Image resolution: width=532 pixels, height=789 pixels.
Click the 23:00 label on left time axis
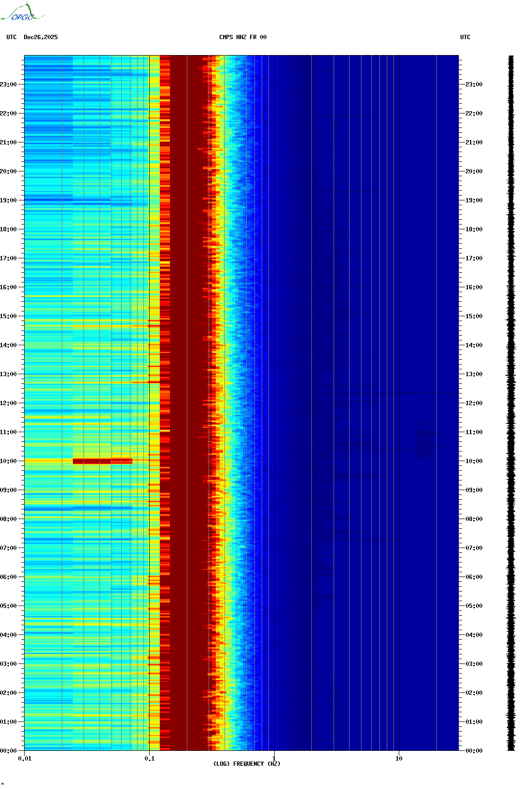tap(8, 85)
